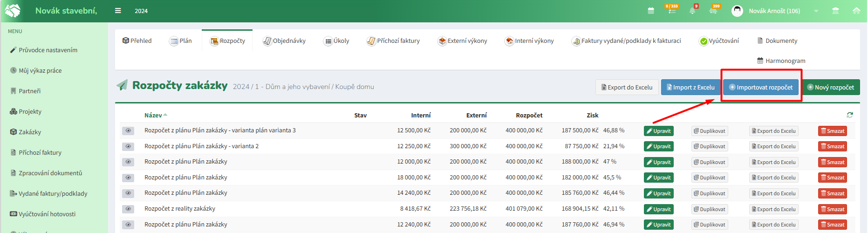This screenshot has width=868, height=233.
Task: Click the handshake logo icon
Action: (13, 11)
